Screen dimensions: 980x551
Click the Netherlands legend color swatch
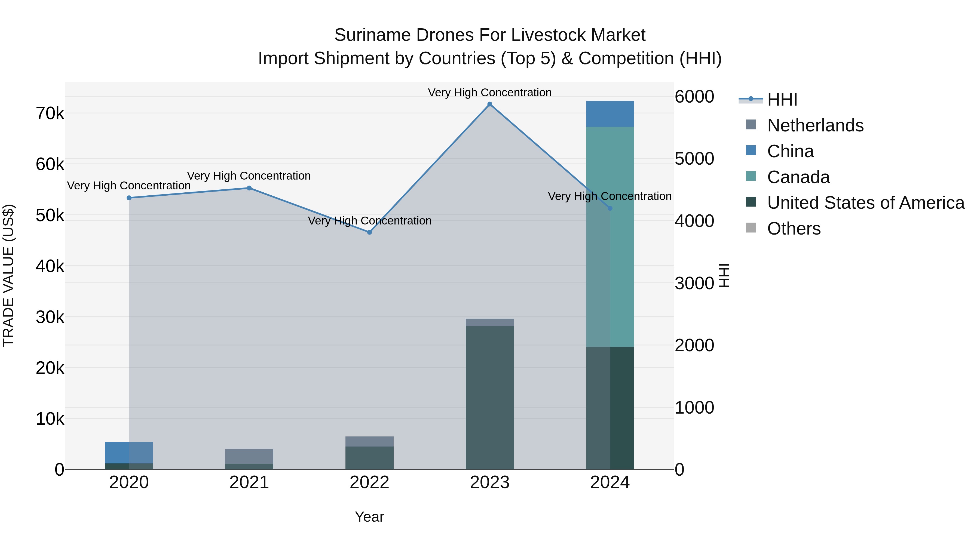pyautogui.click(x=751, y=125)
